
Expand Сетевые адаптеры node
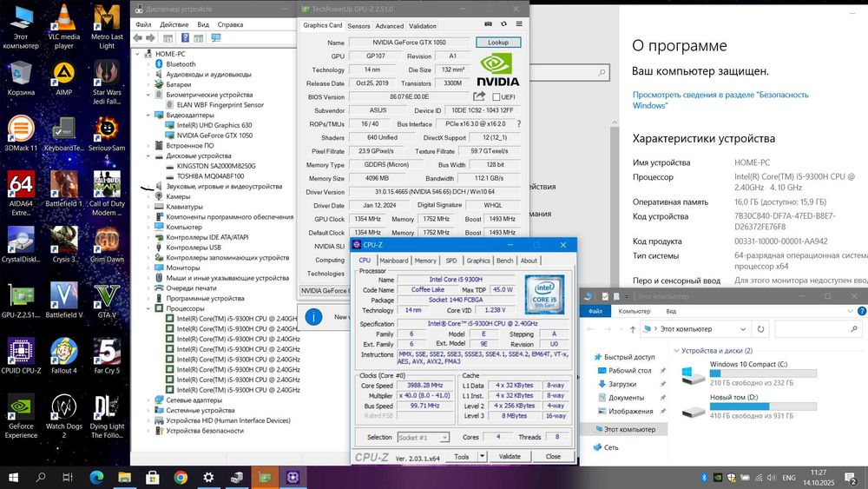(x=148, y=400)
